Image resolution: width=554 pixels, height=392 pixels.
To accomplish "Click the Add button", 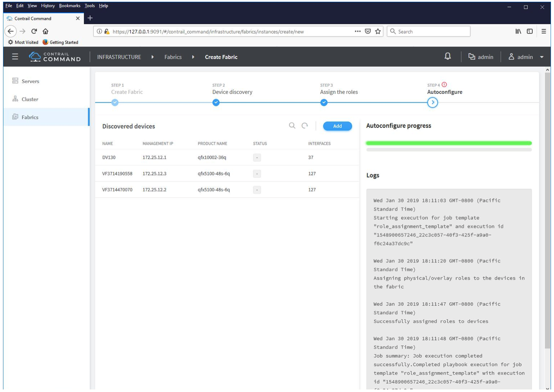I will pyautogui.click(x=337, y=126).
